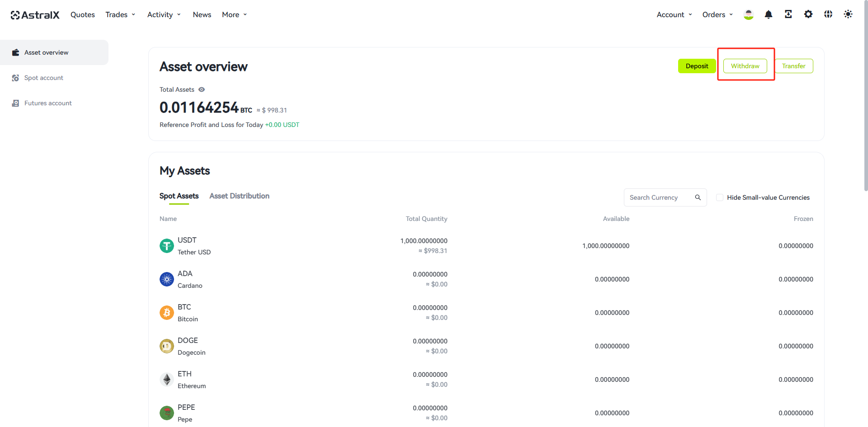Click USDT available 1,000.00000000 value
The height and width of the screenshot is (427, 868).
click(x=606, y=246)
